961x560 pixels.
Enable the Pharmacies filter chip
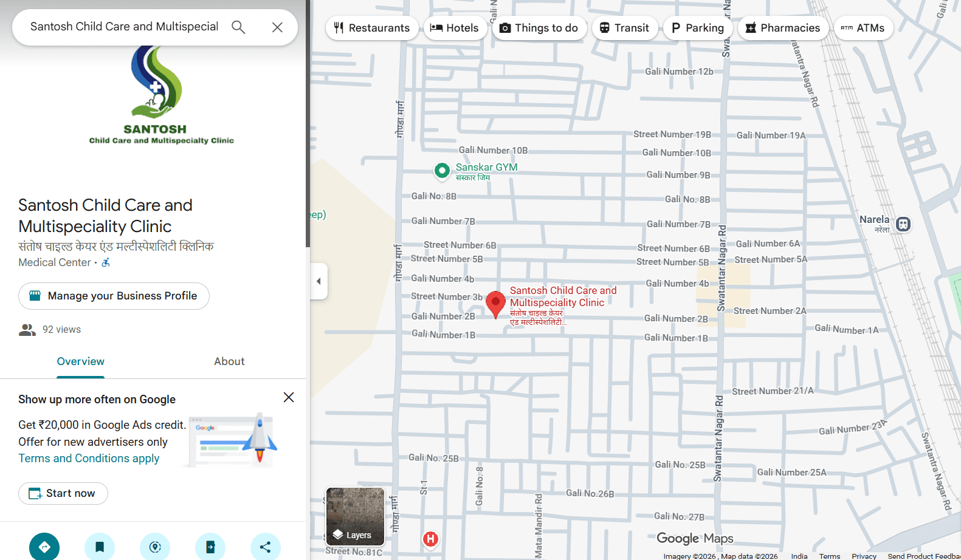(x=783, y=28)
